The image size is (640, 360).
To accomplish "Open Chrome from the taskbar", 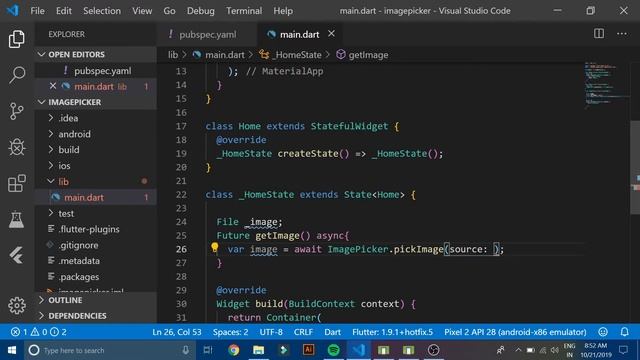I will pos(233,350).
